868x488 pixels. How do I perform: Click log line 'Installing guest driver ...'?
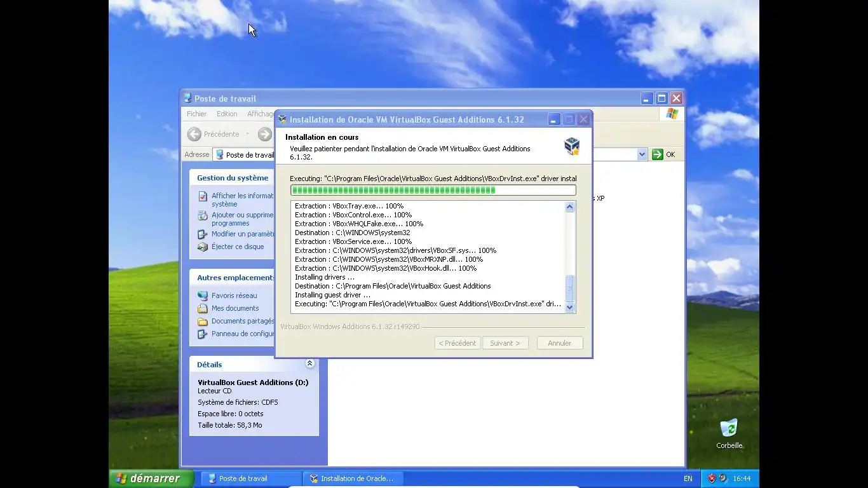point(332,295)
